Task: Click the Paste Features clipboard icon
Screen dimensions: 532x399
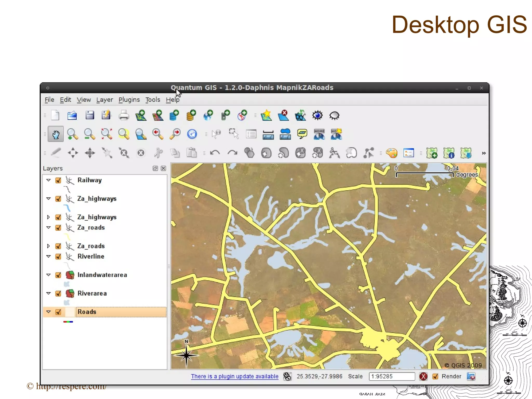Action: (x=192, y=153)
